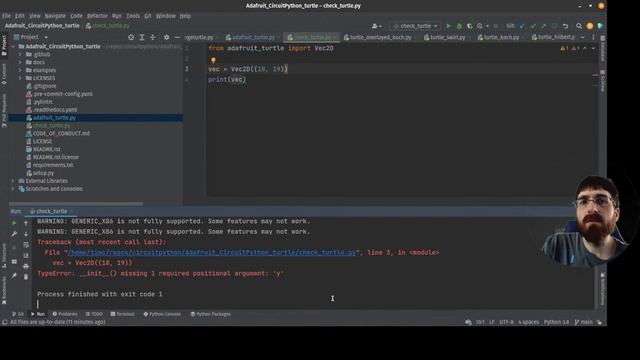Open setup.py in project tree
This screenshot has height=360, width=640.
43,173
